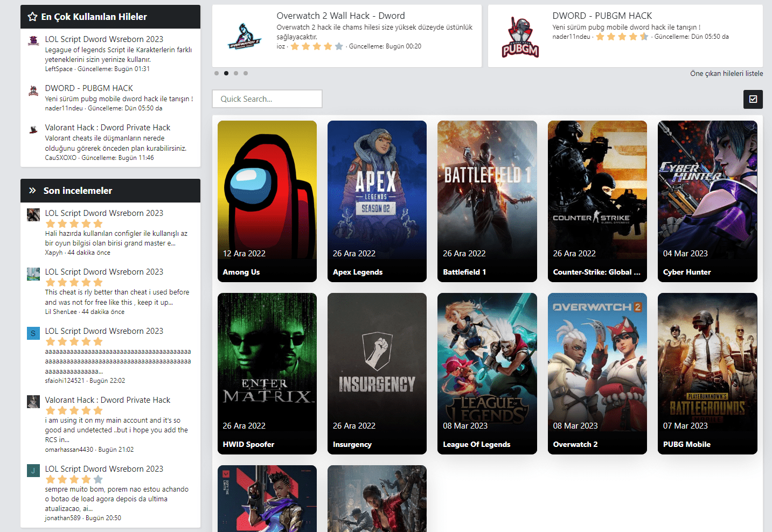Select the second carousel dot indicator
772x532 pixels.
(x=226, y=73)
